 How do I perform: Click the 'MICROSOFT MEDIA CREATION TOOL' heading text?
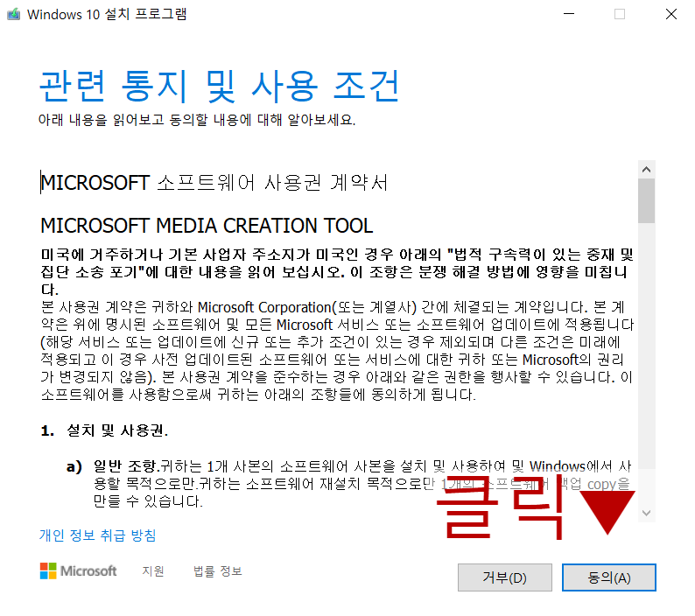tap(207, 226)
